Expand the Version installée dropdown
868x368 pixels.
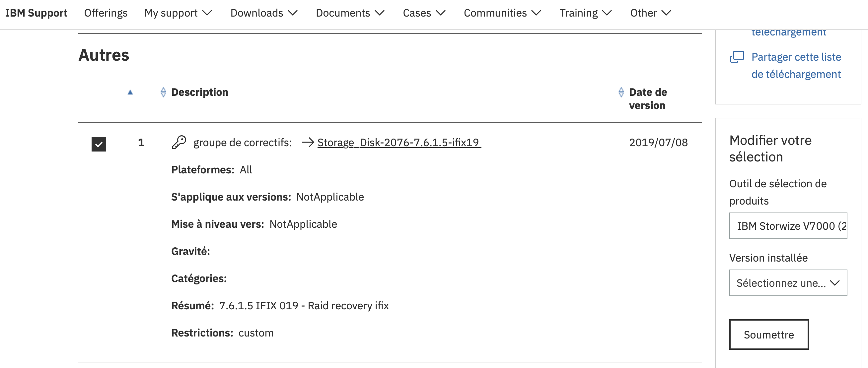[788, 283]
